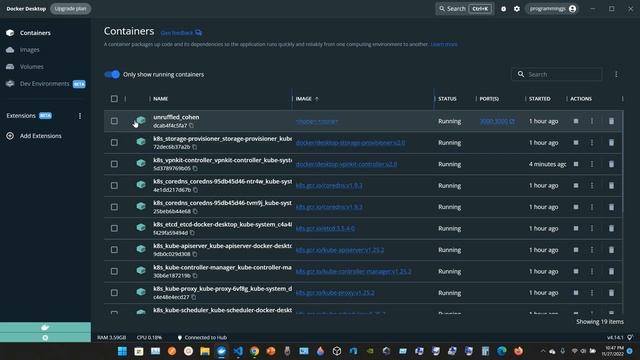Open more actions for k8s_vpnkit-controller

pyautogui.click(x=592, y=164)
